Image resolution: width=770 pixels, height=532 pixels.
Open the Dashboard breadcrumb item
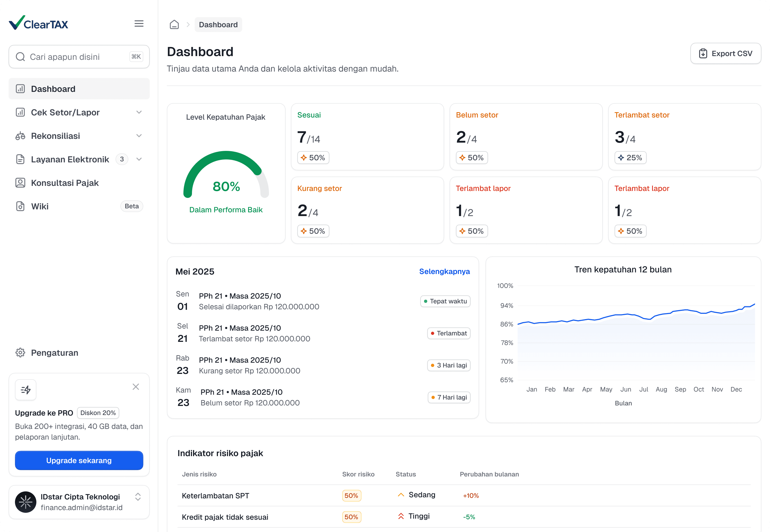tap(218, 25)
